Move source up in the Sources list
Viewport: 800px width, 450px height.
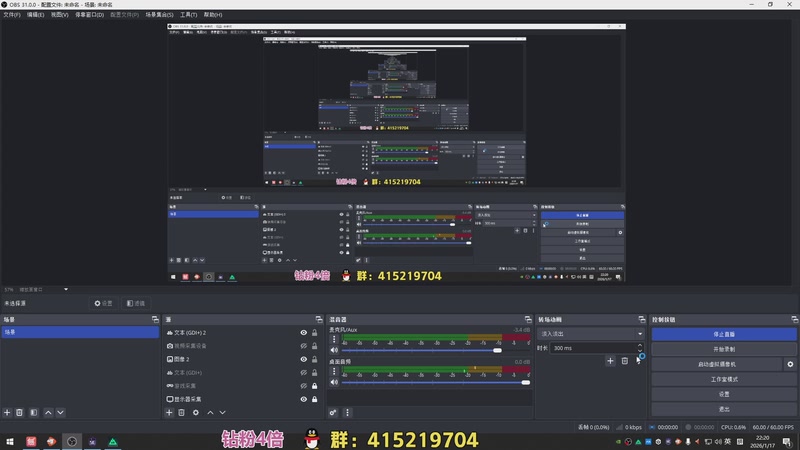210,412
